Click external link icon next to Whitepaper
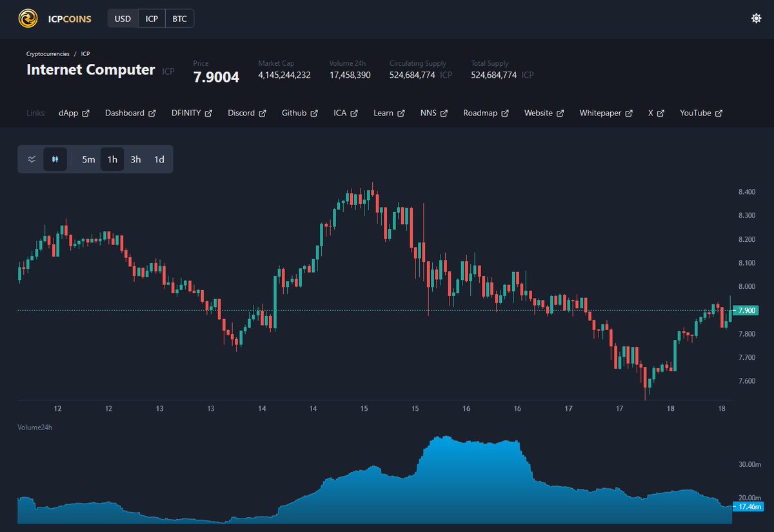The width and height of the screenshot is (774, 532). point(630,113)
